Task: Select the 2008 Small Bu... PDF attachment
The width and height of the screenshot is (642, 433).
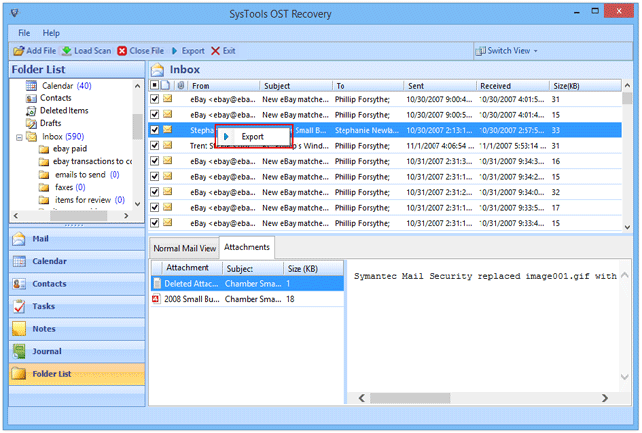Action: [x=247, y=299]
